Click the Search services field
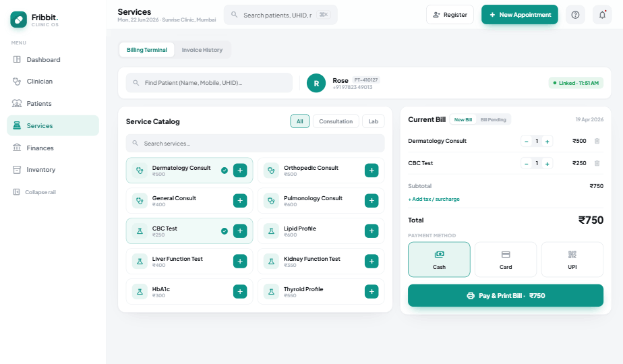623x364 pixels. (x=255, y=143)
